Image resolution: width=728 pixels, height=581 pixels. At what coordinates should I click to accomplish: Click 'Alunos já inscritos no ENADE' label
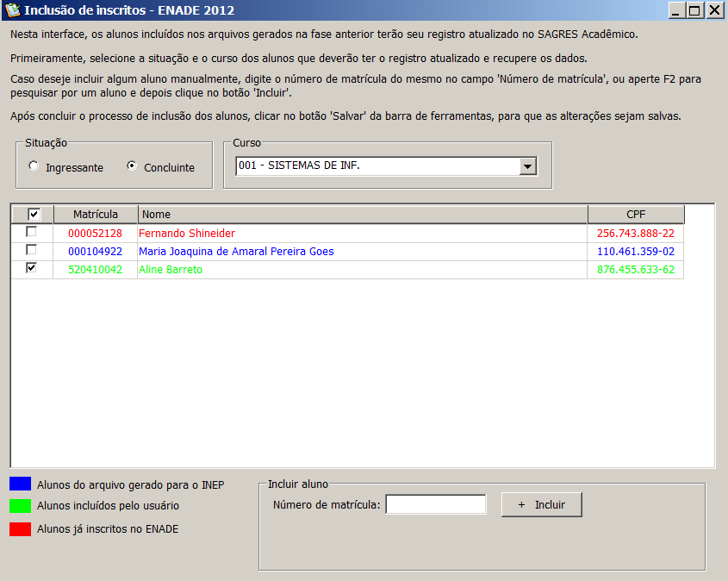point(108,529)
